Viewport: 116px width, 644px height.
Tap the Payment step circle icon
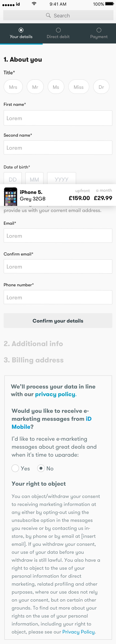point(99,30)
